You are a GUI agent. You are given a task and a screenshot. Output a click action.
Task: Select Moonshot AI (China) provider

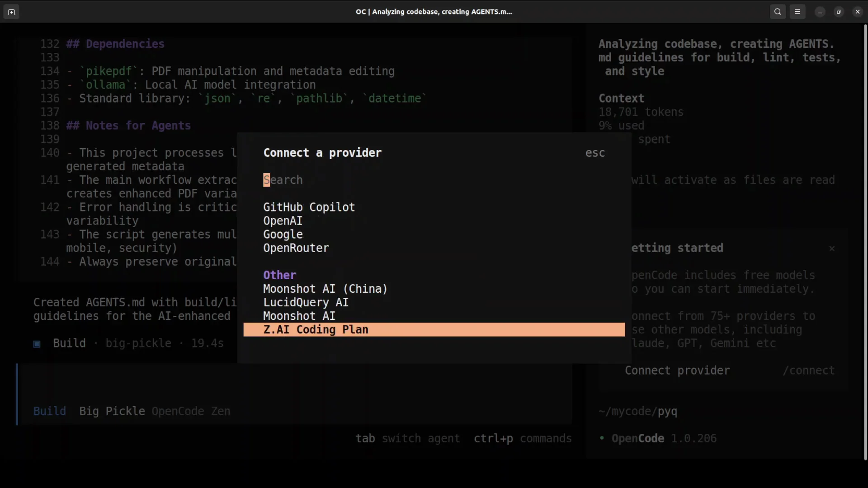click(325, 289)
